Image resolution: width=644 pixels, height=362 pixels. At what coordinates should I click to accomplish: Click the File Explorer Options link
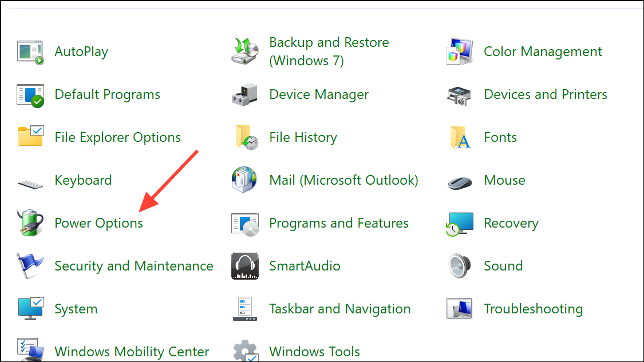tap(117, 137)
